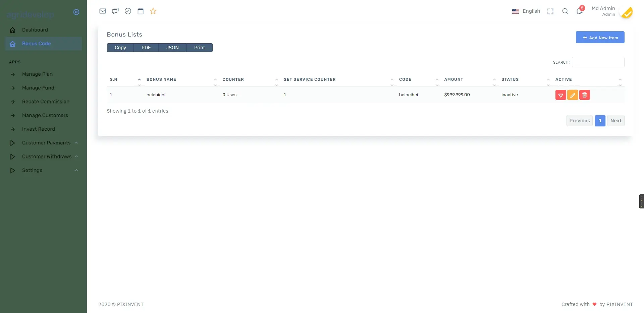Open Rebate Commission menu item

pos(44,102)
